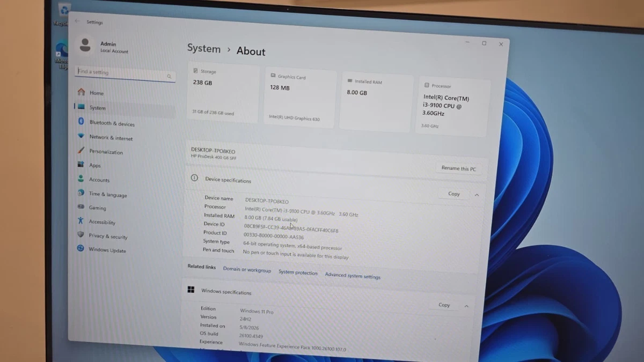The width and height of the screenshot is (644, 362).
Task: Collapse the Device specifications section
Action: point(477,195)
